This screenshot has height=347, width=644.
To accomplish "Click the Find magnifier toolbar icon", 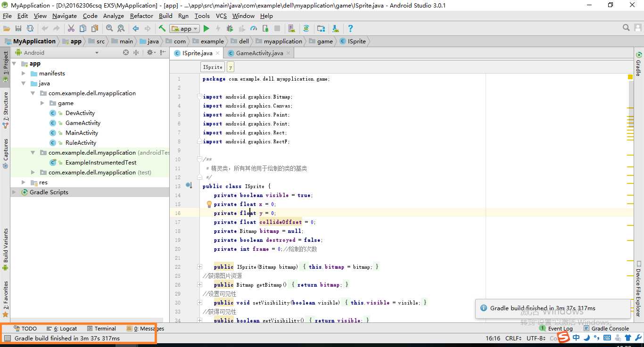I will coord(109,29).
